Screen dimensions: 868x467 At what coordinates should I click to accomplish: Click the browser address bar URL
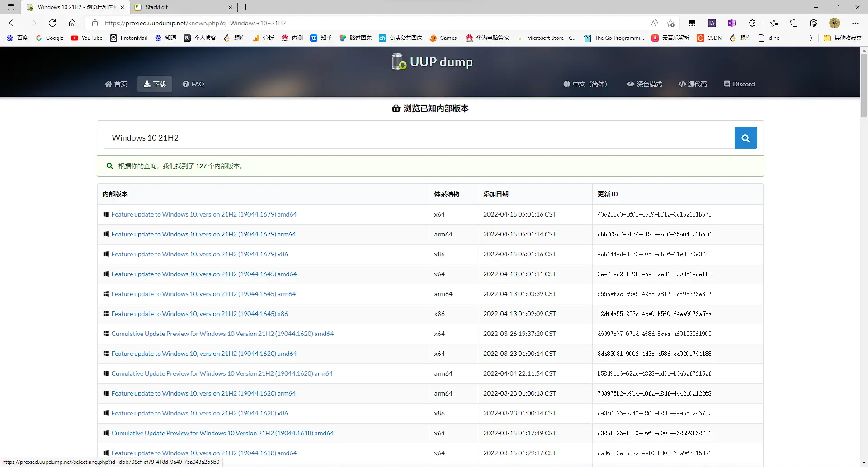tap(195, 23)
